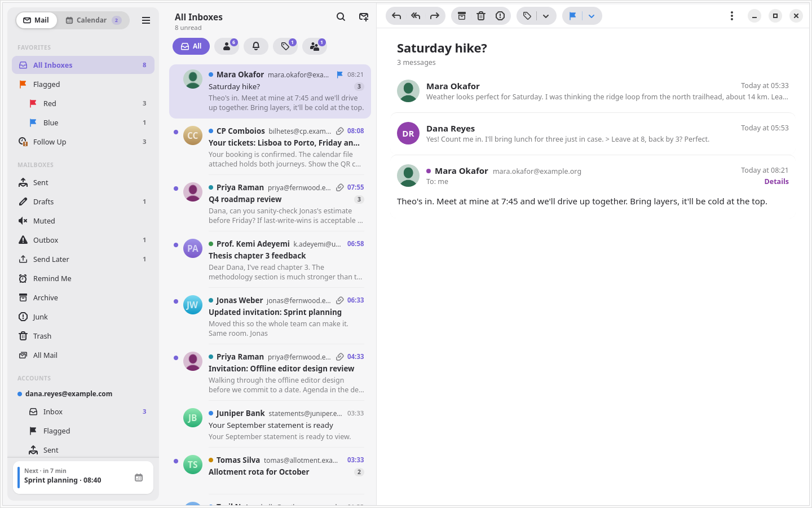
Task: Forward the Saturday hike thread
Action: pyautogui.click(x=435, y=16)
